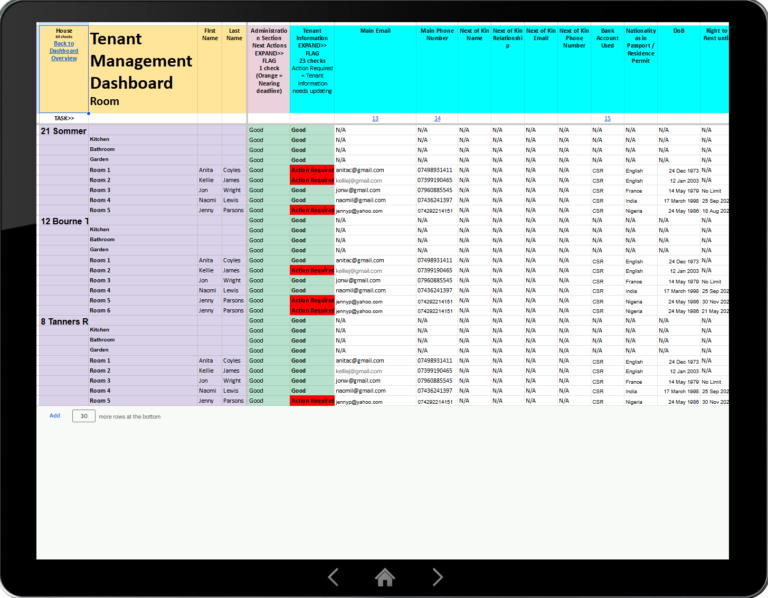Select phone 07436241397 in 12 Bourne Room 4
768x598 pixels.
(437, 290)
